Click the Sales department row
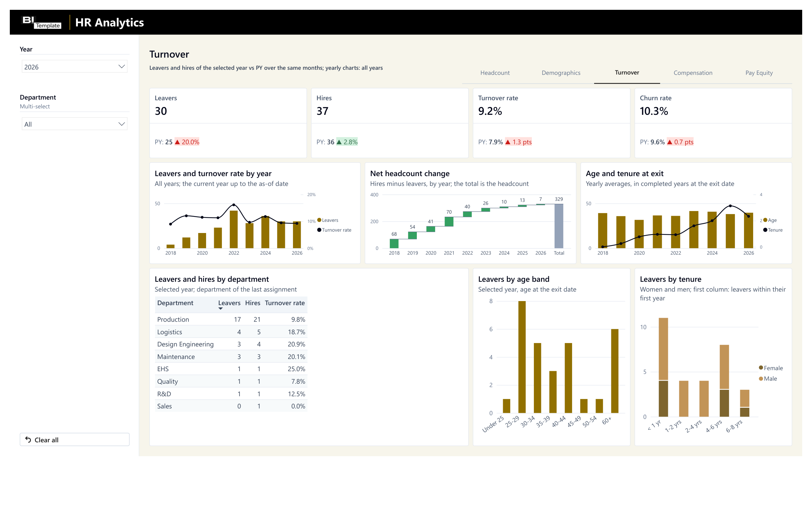The width and height of the screenshot is (812, 508). (x=231, y=406)
